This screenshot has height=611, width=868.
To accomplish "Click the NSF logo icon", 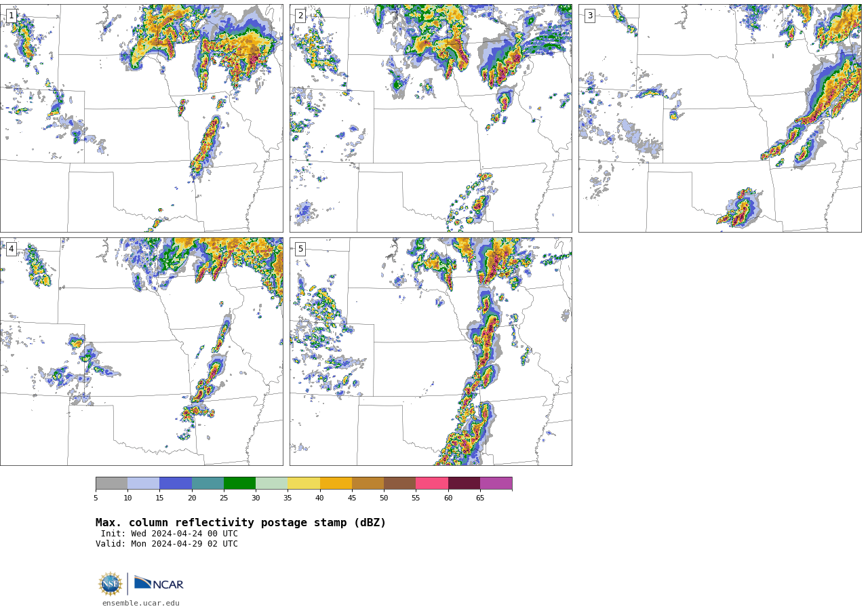I will [111, 584].
